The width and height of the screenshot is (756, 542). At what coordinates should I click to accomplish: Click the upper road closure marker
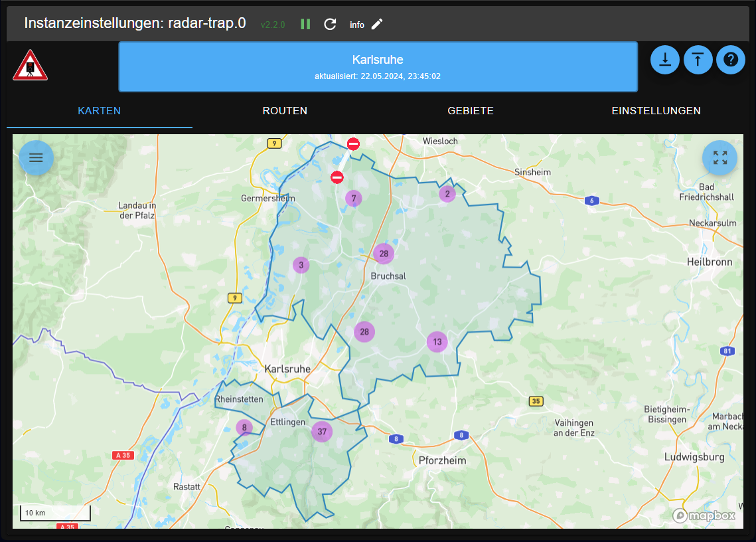(353, 144)
